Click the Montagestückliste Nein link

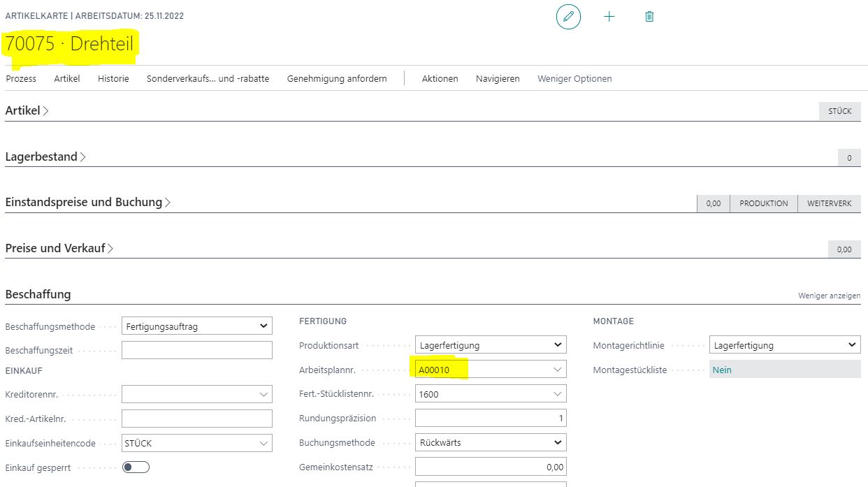point(722,370)
